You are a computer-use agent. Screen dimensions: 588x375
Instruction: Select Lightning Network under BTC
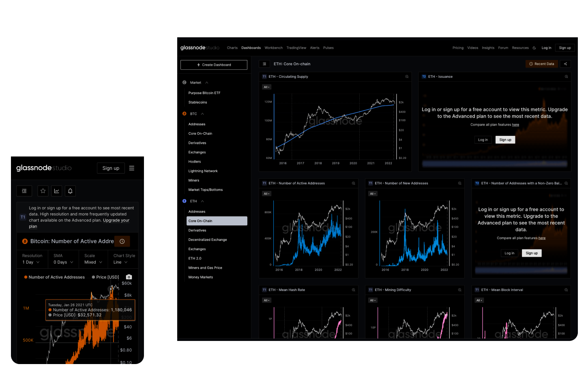(203, 171)
